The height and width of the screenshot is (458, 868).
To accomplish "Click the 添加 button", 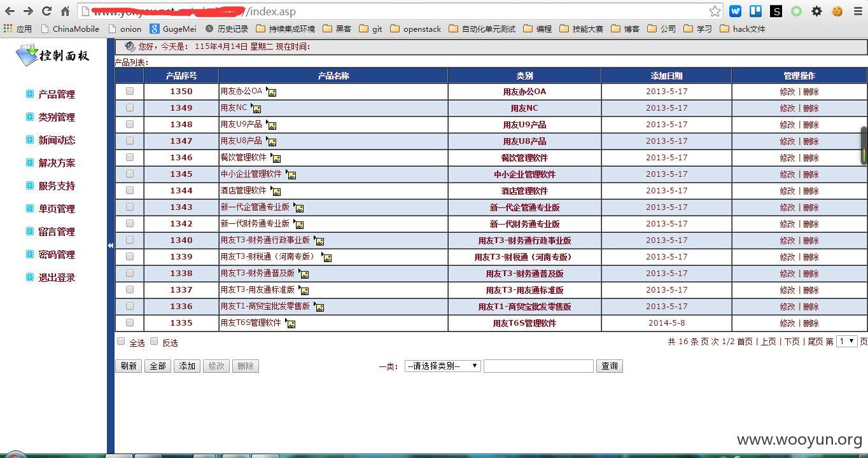I will click(x=187, y=366).
